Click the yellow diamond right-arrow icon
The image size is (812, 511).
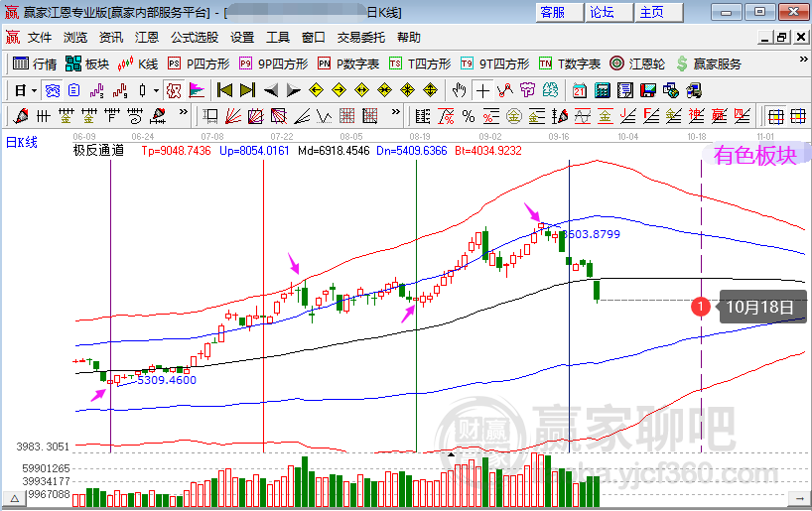[339, 90]
